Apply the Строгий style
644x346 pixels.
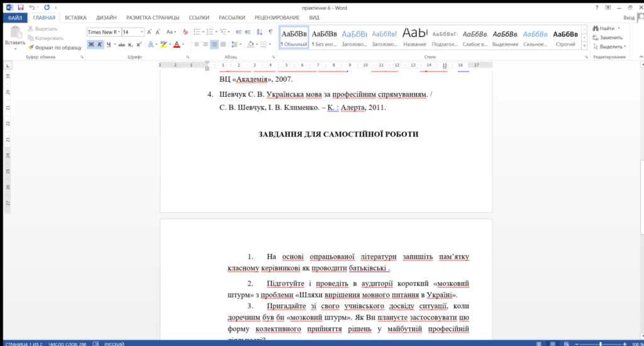(x=565, y=37)
